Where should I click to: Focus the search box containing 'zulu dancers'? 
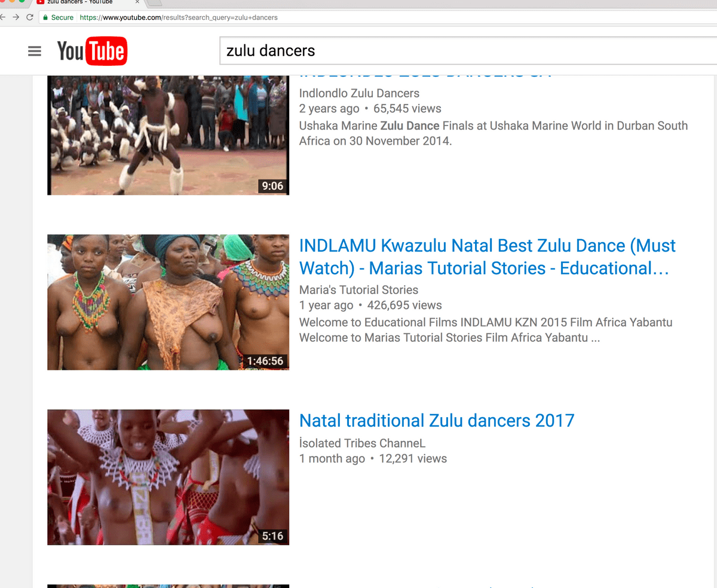click(x=468, y=51)
